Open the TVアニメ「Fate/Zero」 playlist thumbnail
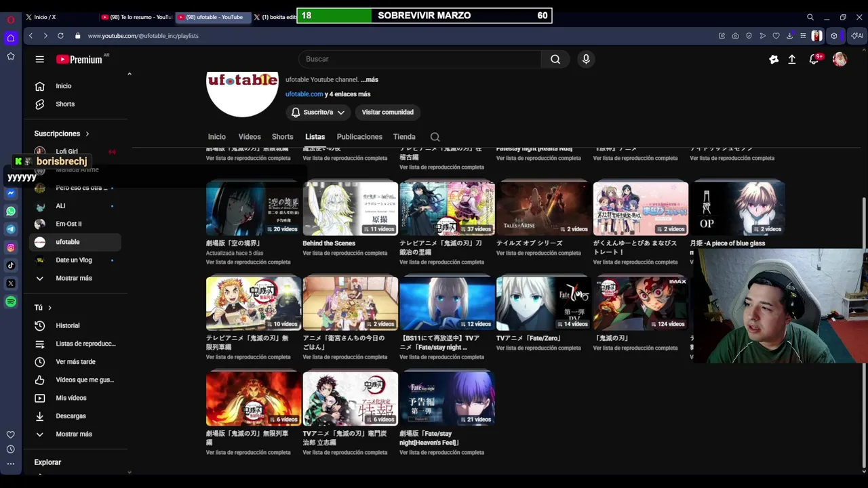The height and width of the screenshot is (488, 868). tap(544, 304)
